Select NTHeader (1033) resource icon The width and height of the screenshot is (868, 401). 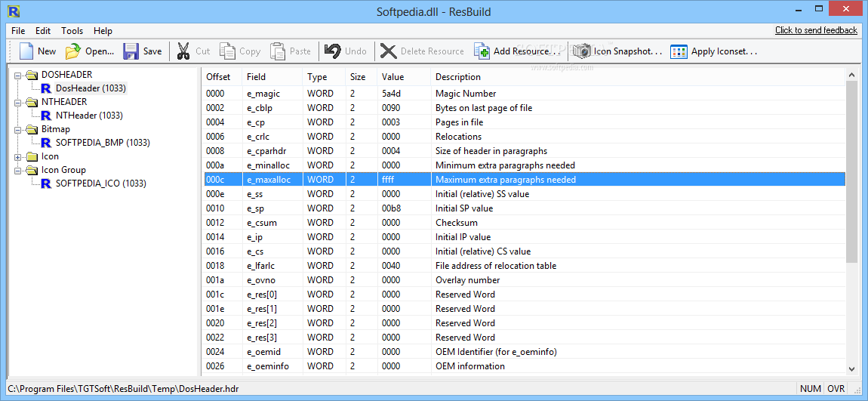pyautogui.click(x=47, y=116)
